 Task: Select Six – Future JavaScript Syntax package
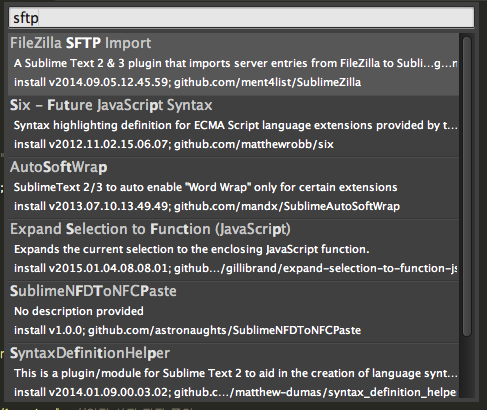233,126
